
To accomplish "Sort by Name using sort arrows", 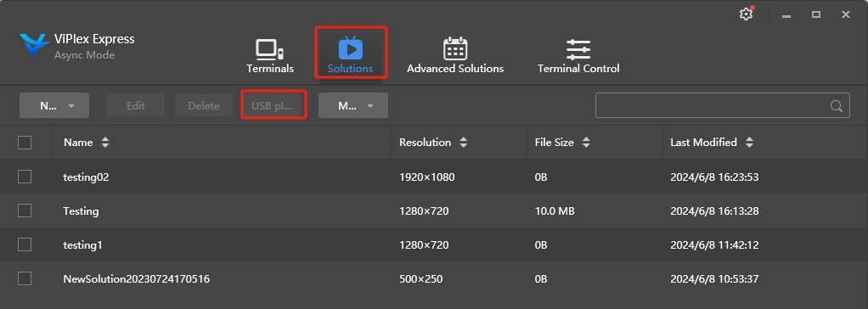I will (x=105, y=143).
